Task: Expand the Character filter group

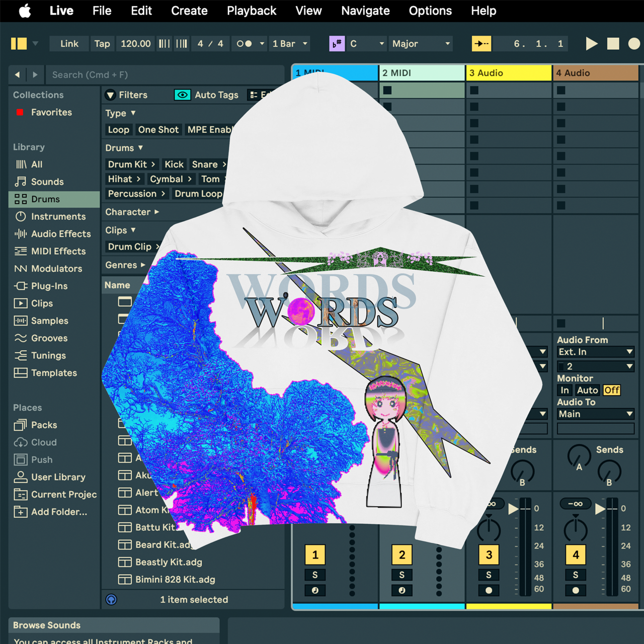Action: pyautogui.click(x=156, y=212)
